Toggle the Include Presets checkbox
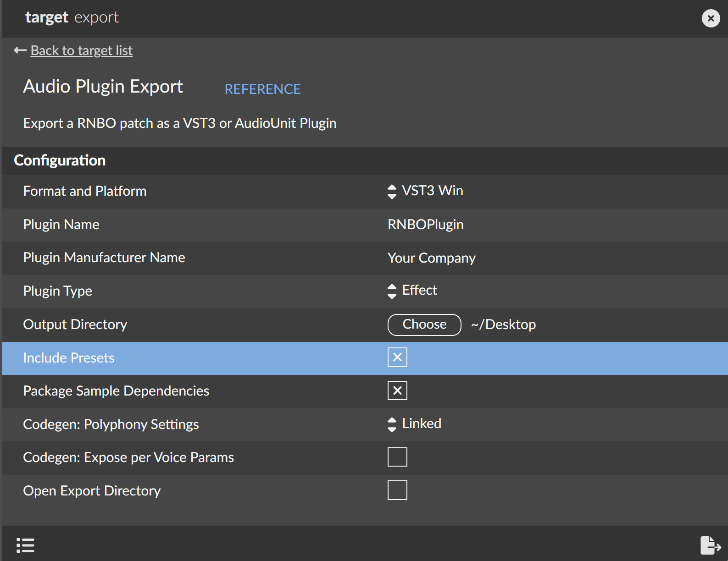This screenshot has width=728, height=561. pos(397,357)
